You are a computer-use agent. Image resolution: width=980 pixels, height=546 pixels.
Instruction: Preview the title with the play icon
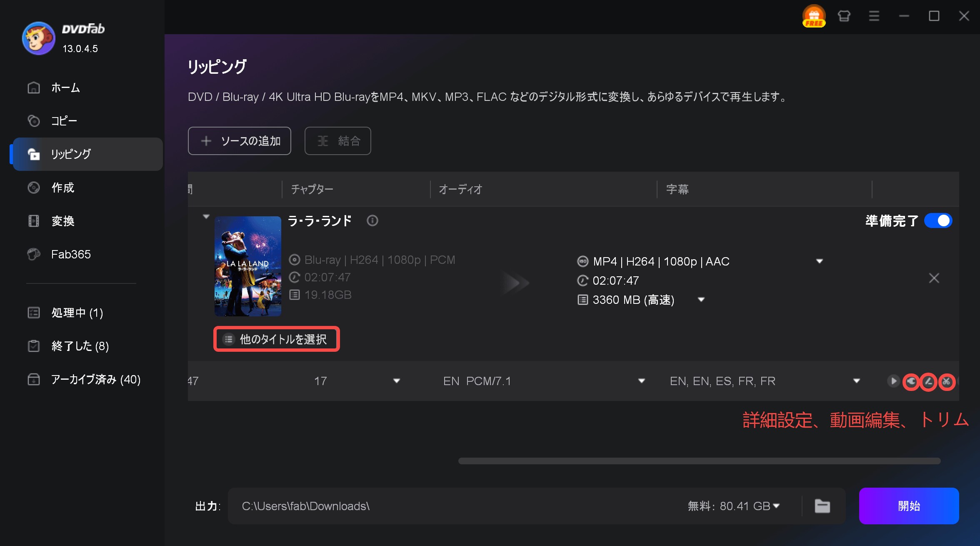point(893,381)
